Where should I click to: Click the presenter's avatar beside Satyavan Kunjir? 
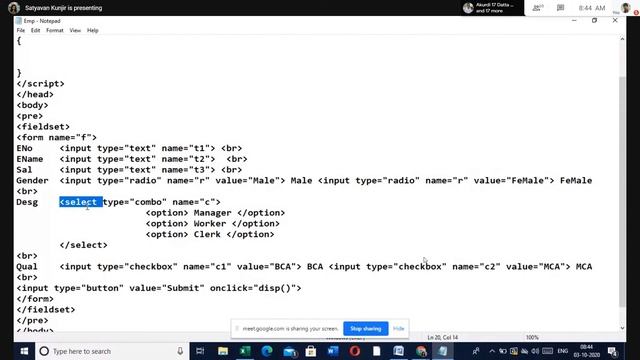(14, 8)
